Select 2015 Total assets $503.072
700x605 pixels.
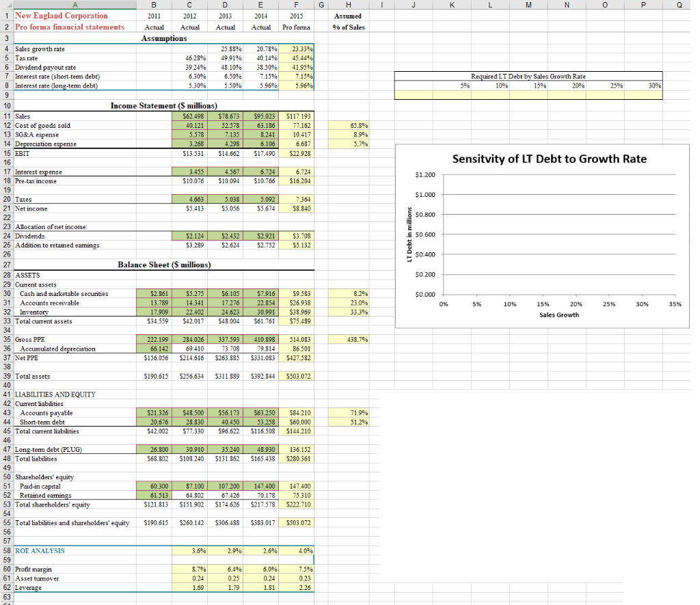297,377
